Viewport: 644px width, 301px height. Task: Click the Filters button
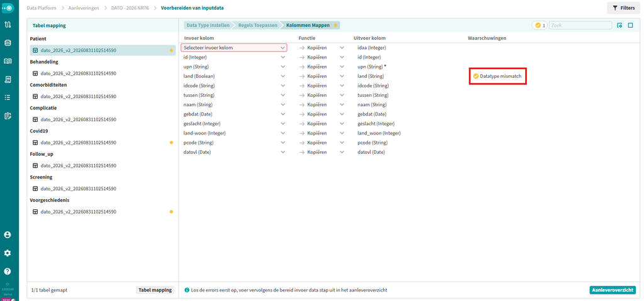[x=623, y=8]
